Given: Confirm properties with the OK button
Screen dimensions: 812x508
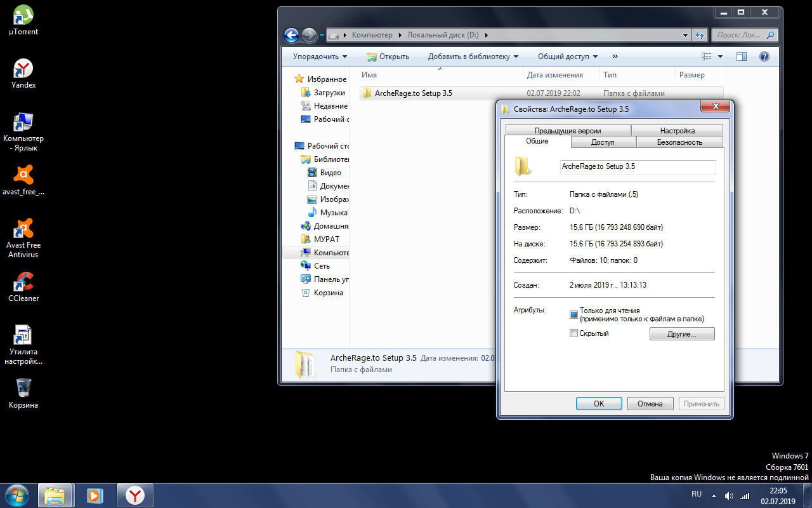Looking at the screenshot, I should pyautogui.click(x=599, y=404).
